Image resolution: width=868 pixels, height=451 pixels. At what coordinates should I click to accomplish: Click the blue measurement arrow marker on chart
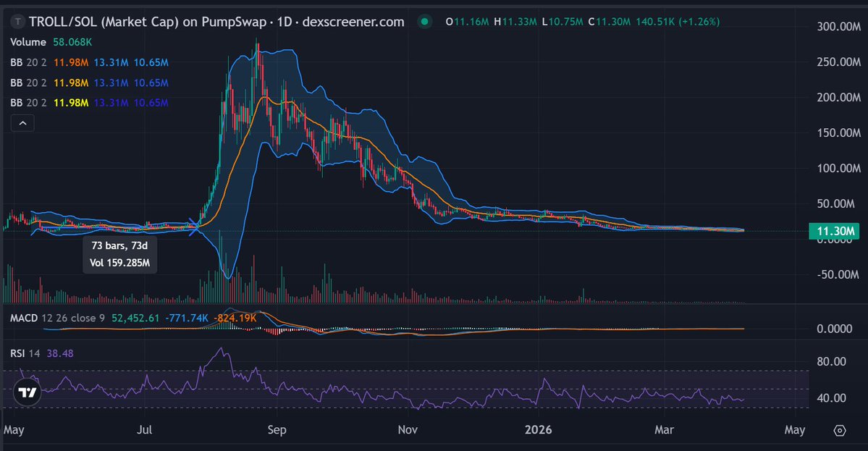[193, 227]
